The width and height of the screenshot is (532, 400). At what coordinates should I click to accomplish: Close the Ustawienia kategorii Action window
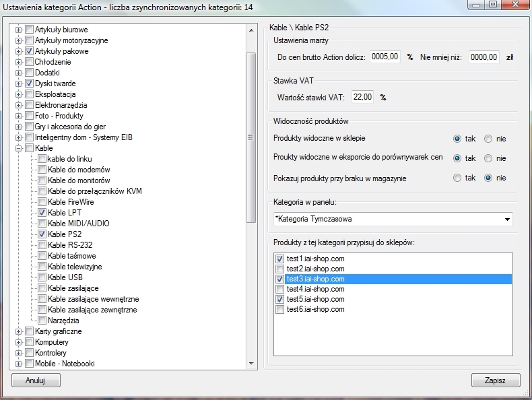coord(516,5)
